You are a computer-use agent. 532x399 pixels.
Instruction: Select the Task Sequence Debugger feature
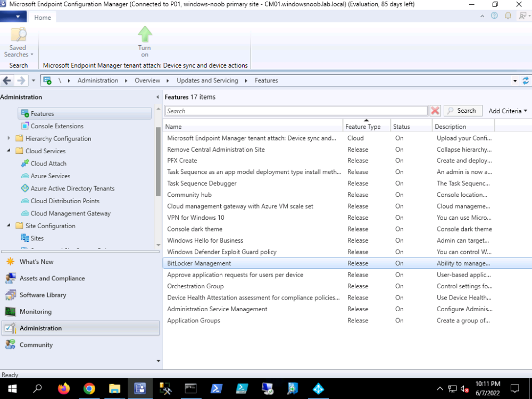[x=347, y=184]
